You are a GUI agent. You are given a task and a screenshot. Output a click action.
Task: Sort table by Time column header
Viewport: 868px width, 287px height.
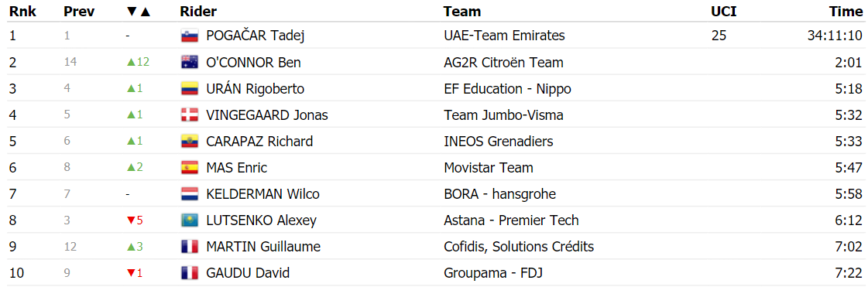pos(846,12)
